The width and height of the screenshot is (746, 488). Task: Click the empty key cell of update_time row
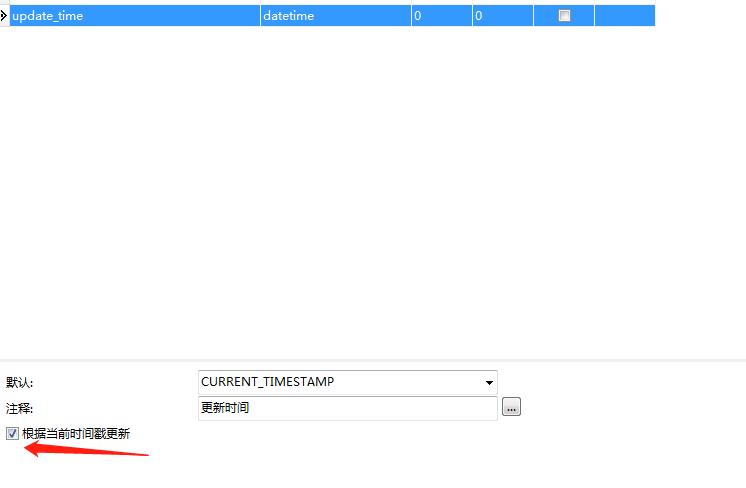(x=624, y=16)
